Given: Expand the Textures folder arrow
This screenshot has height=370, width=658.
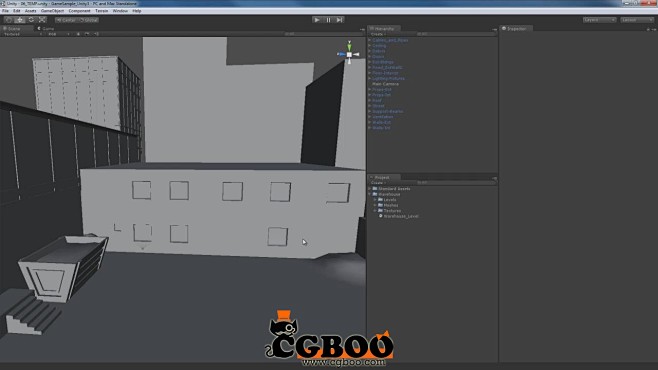Looking at the screenshot, I should pyautogui.click(x=375, y=211).
